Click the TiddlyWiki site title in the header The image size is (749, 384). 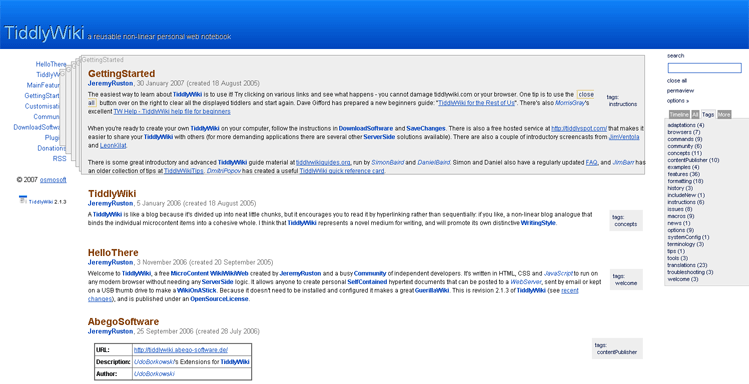[x=44, y=33]
